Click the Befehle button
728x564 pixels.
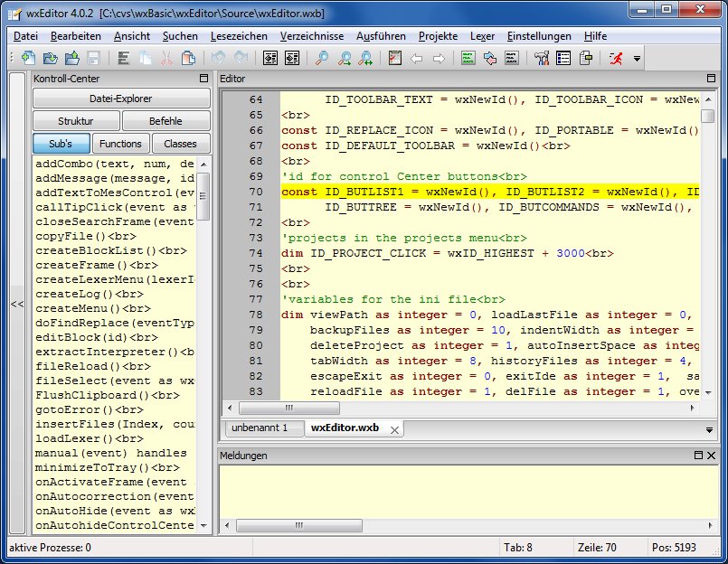click(165, 120)
